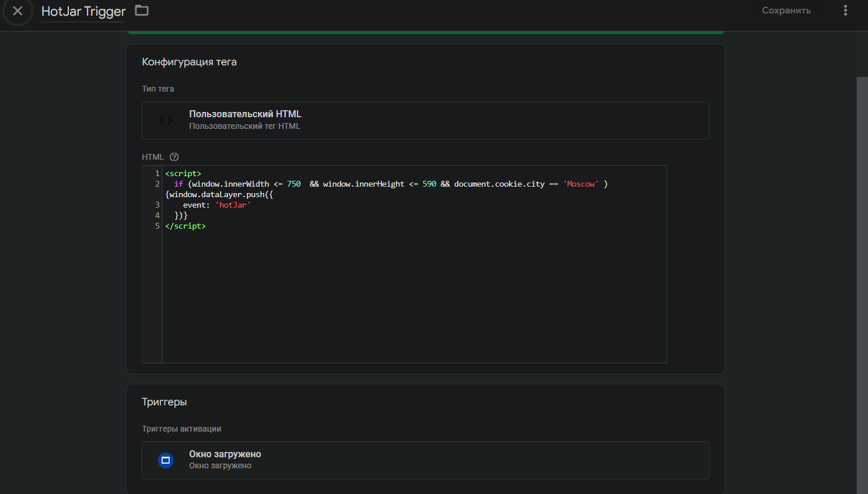Click the 'Moscow' string in the code
This screenshot has width=868, height=494.
(x=581, y=184)
